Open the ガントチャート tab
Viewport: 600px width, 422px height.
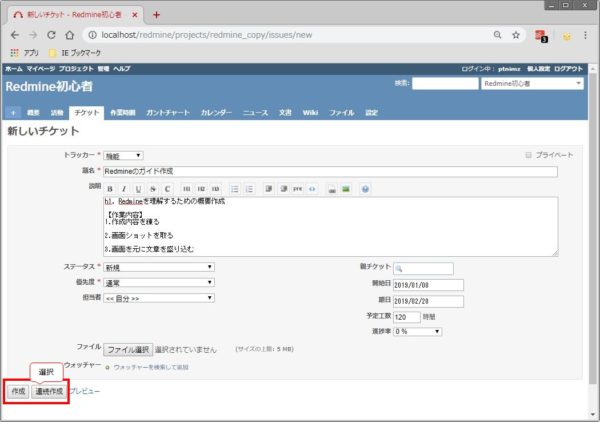pos(168,113)
